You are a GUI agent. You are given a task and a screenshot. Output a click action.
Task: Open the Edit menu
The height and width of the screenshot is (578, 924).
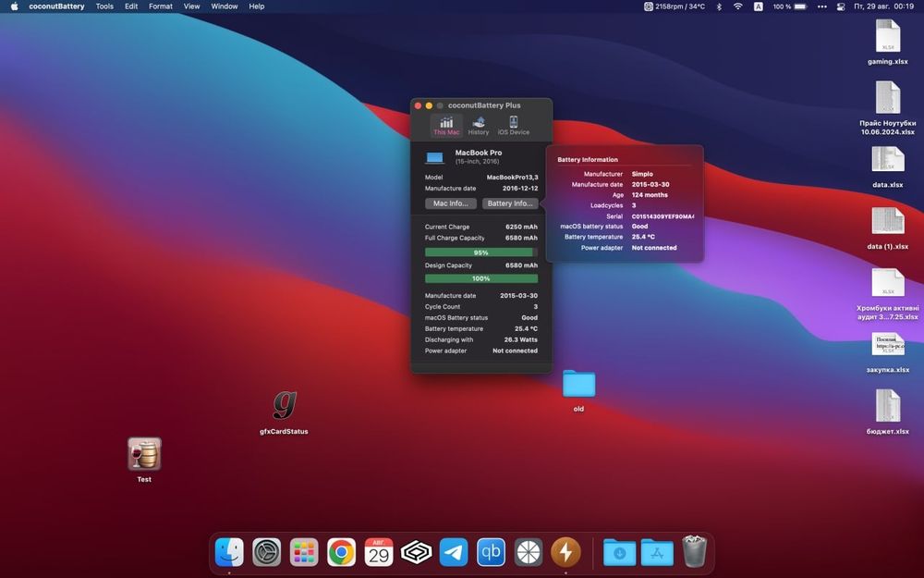pyautogui.click(x=131, y=6)
